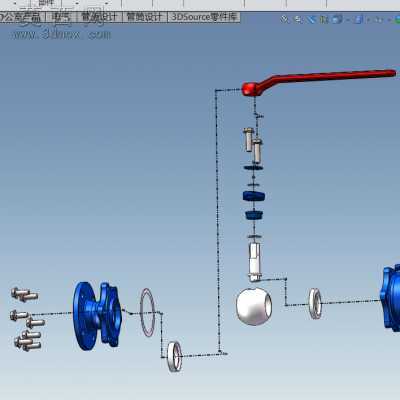
Task: Select the larger blue gland nut on stem
Action: 254,196
